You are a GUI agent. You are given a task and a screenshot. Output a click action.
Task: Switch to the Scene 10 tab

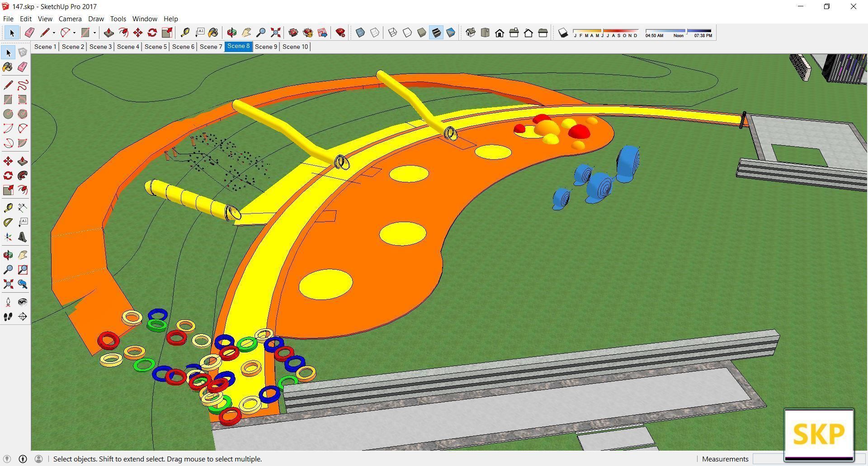(295, 47)
